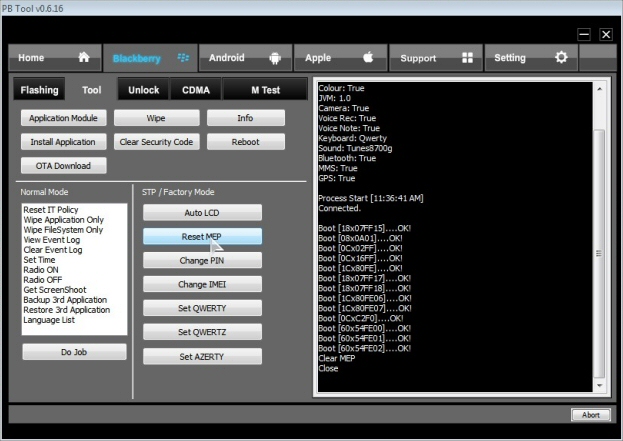623x441 pixels.
Task: Click the Reset MEP button
Action: [202, 236]
